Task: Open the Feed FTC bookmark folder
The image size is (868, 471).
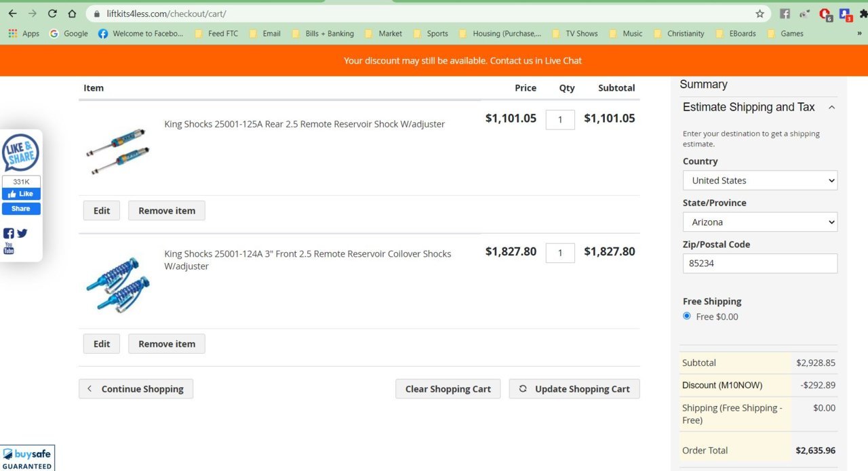Action: pos(216,33)
